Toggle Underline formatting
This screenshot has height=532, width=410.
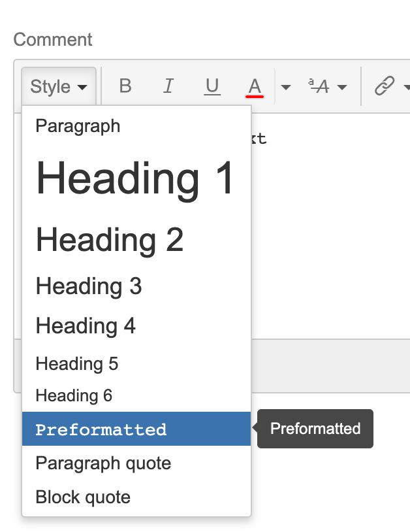[212, 86]
